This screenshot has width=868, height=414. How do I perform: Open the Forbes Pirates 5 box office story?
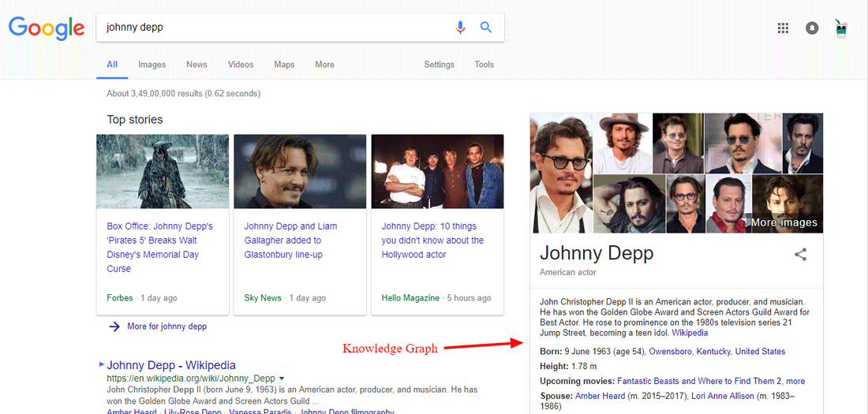click(x=159, y=248)
